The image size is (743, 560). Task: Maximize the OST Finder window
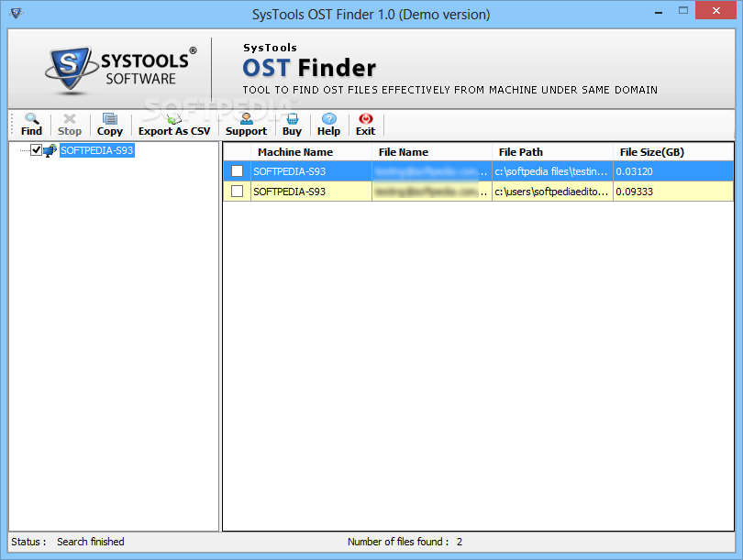click(x=682, y=10)
